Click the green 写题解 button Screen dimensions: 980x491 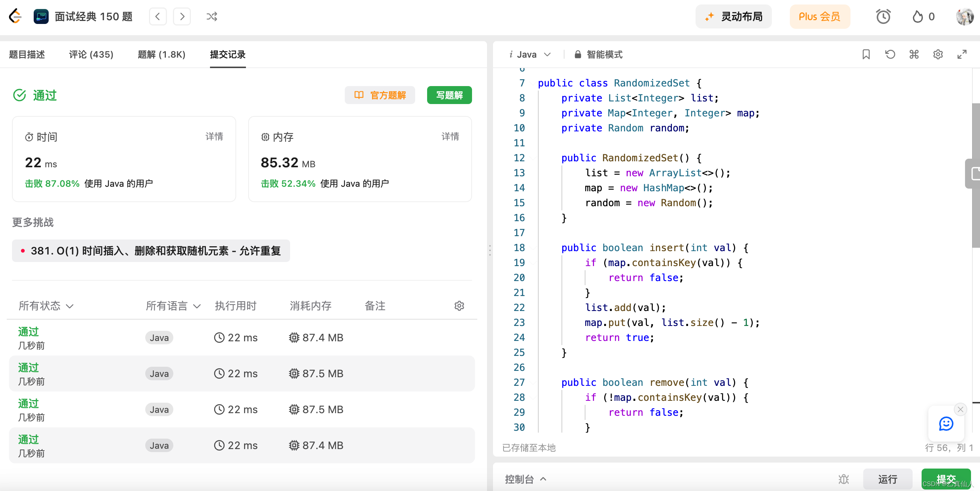tap(449, 95)
